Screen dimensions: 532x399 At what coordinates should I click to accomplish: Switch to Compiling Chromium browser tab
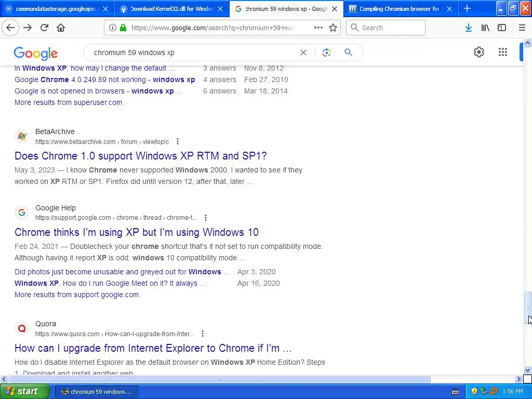tap(401, 9)
